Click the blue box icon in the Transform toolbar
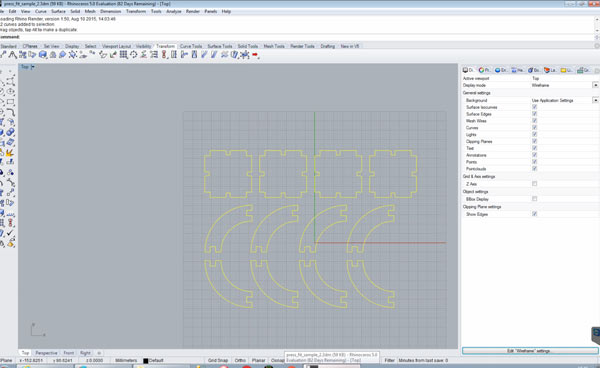 (x=42, y=55)
